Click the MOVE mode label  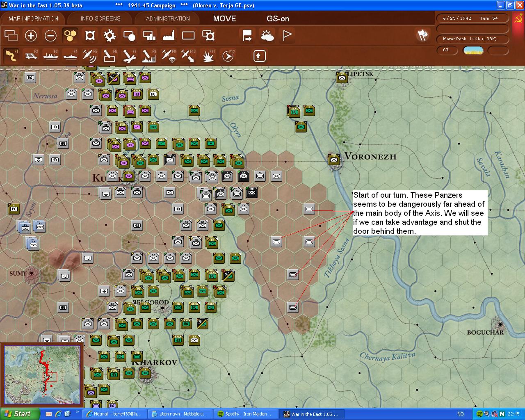pyautogui.click(x=224, y=18)
